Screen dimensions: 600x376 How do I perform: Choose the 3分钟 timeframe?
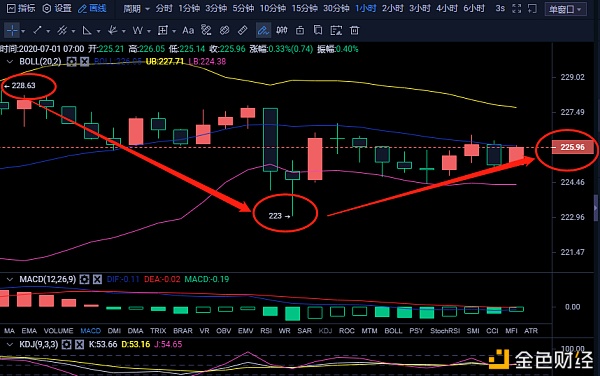point(216,8)
